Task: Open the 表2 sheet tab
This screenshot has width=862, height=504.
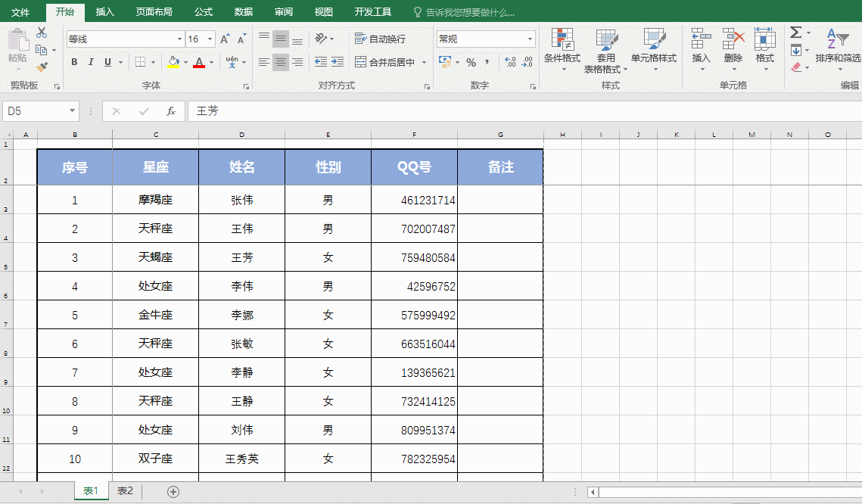Action: [124, 491]
